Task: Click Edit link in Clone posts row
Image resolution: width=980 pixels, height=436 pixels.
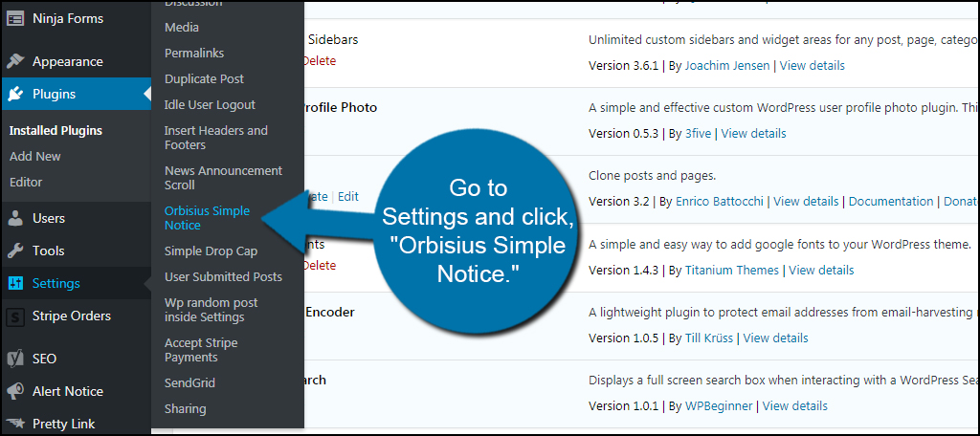Action: pyautogui.click(x=348, y=197)
